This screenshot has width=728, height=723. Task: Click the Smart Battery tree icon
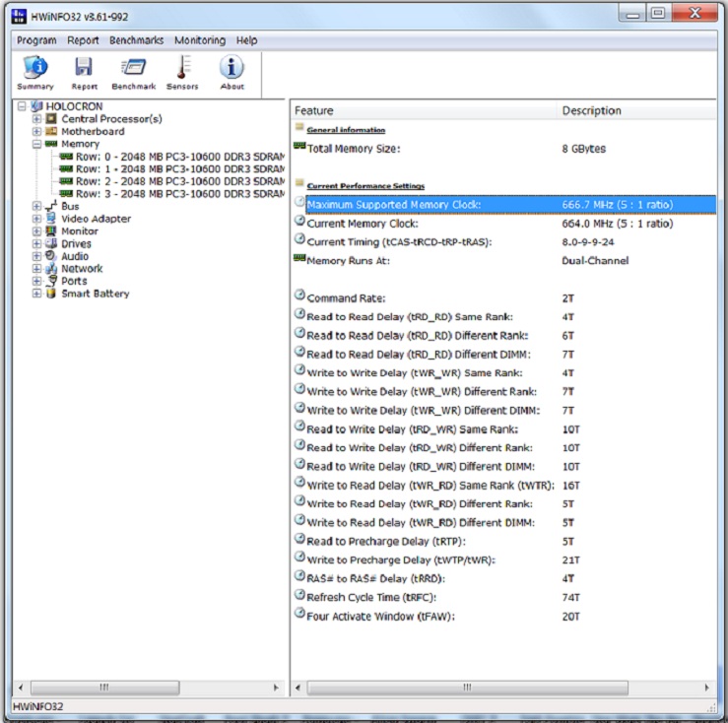pyautogui.click(x=51, y=293)
